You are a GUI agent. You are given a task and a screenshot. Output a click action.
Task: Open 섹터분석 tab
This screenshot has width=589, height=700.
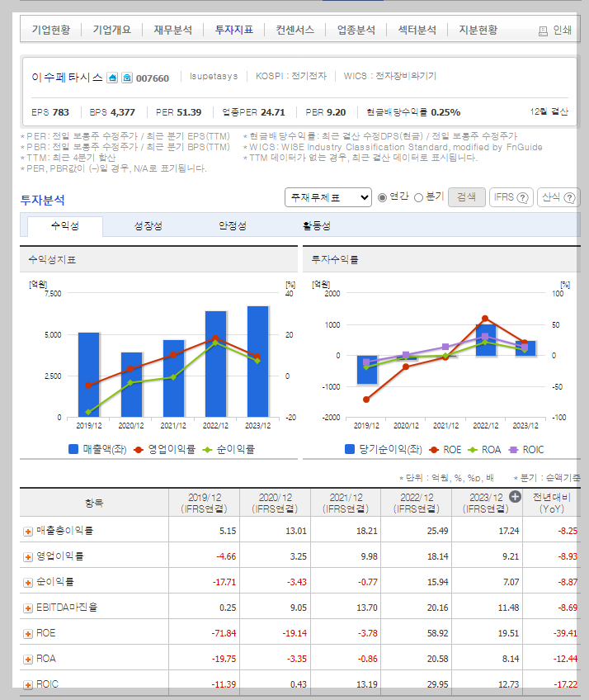[417, 30]
